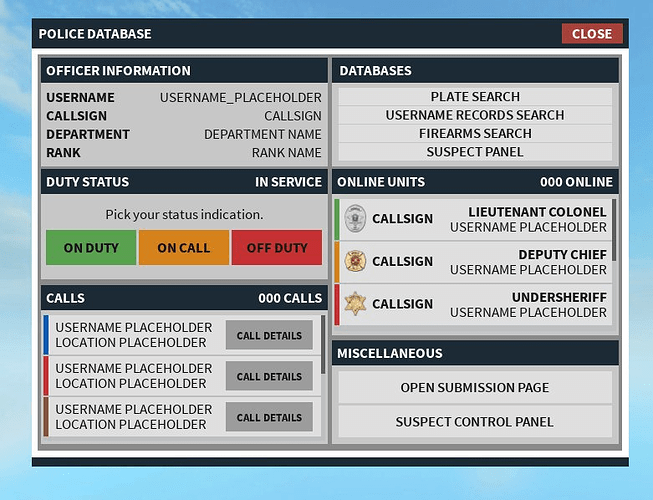Click the 000 ONLINE counter
Viewport: 653px width, 500px height.
(576, 182)
